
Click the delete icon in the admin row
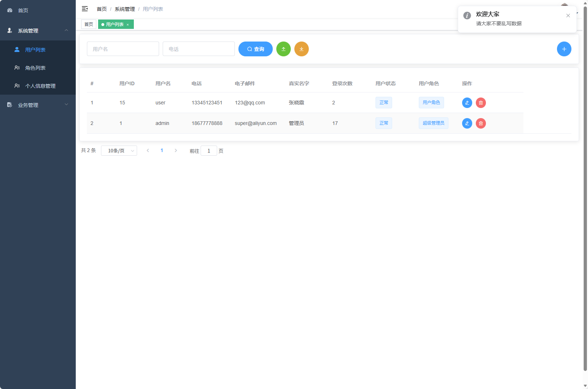click(x=481, y=123)
